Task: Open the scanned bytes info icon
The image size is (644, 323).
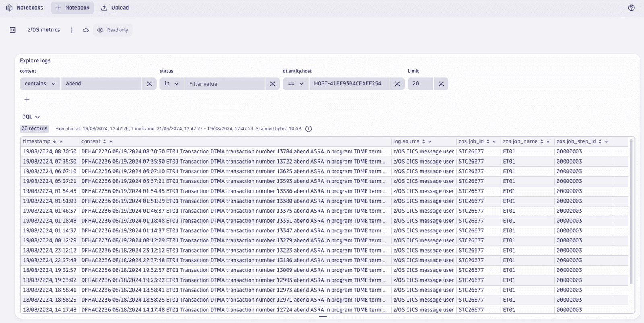Action: coord(308,129)
